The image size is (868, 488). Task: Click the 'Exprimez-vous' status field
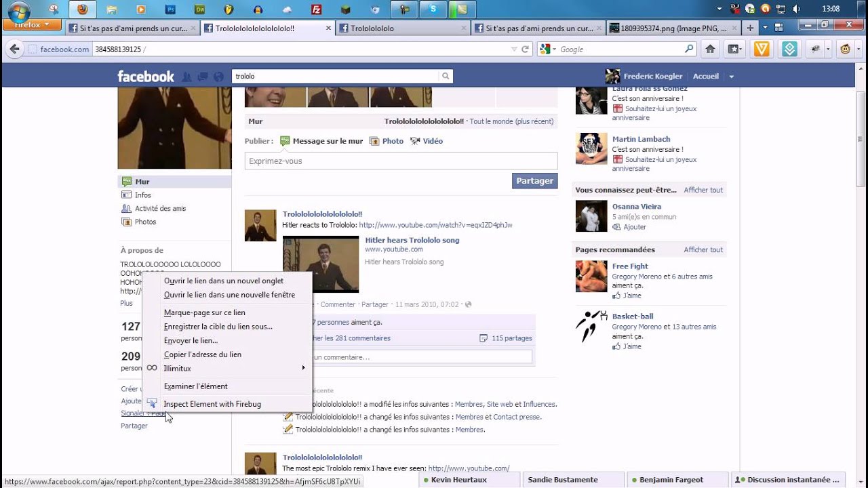point(401,161)
